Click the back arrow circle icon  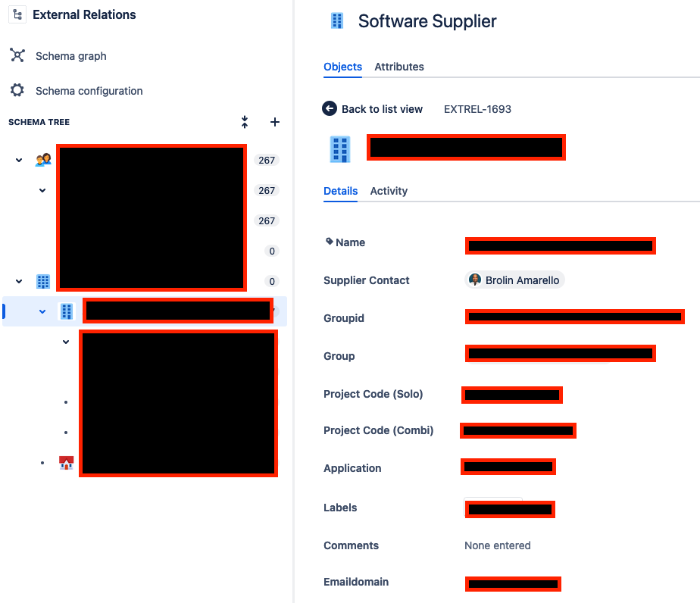click(330, 108)
